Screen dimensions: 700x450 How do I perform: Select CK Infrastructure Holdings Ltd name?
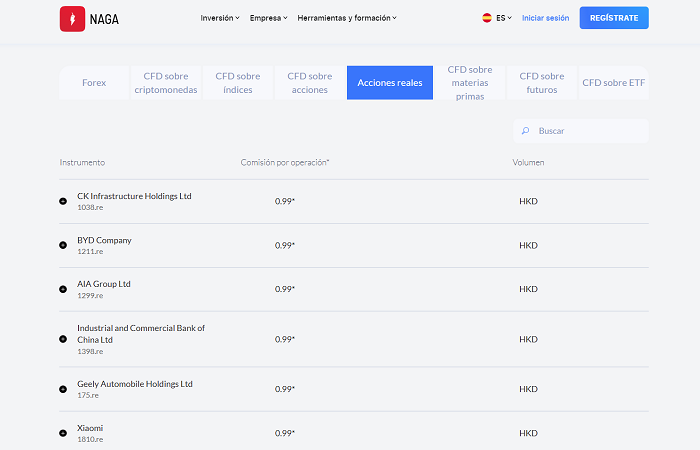134,196
